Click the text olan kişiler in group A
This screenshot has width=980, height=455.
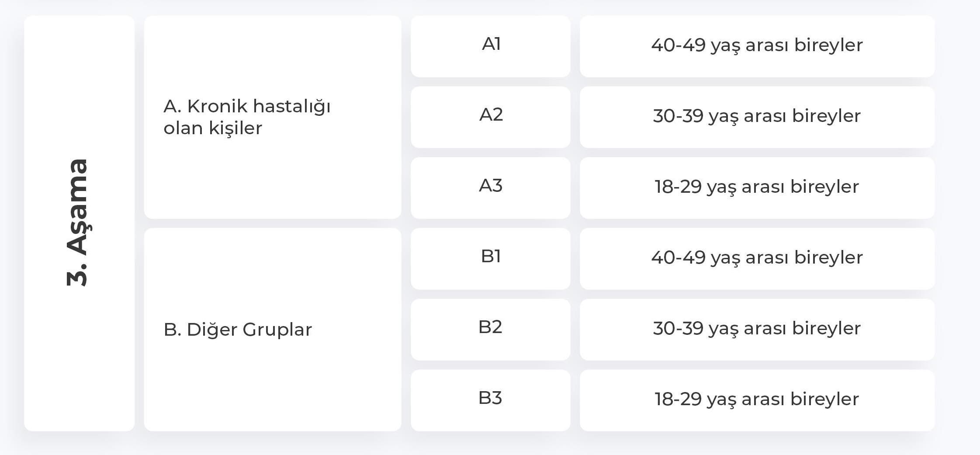click(x=213, y=128)
